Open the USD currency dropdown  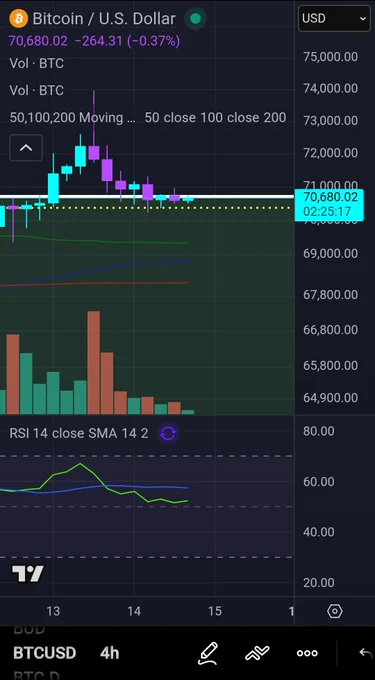point(334,18)
